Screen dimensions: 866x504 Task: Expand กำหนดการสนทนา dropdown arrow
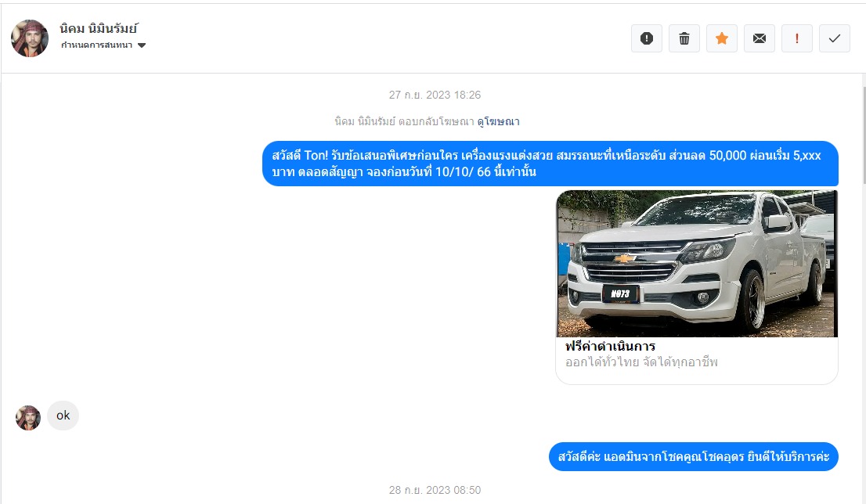tap(142, 45)
